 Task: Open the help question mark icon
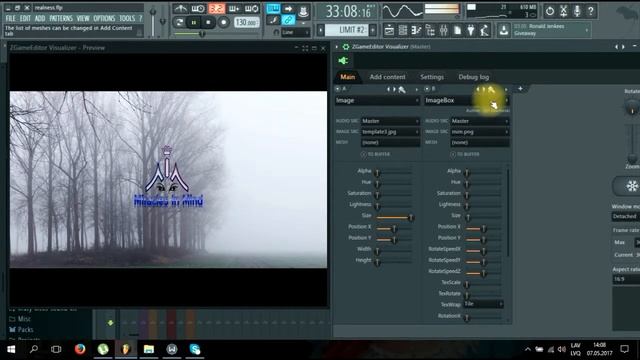[591, 11]
